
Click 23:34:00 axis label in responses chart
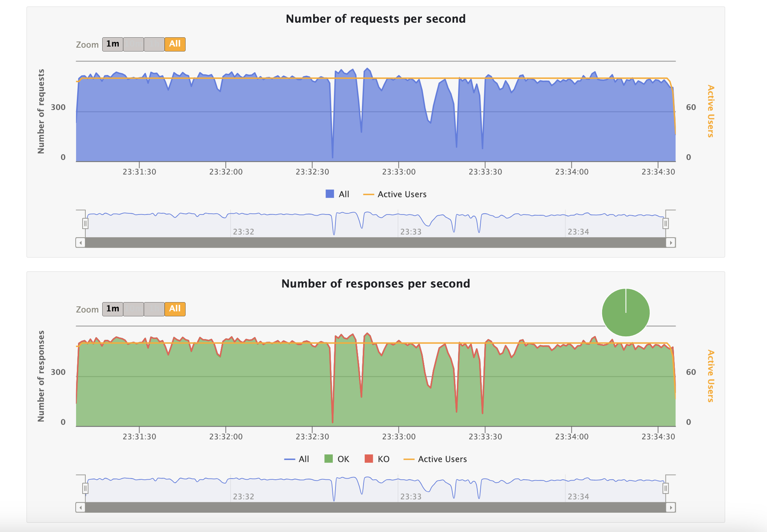click(572, 437)
